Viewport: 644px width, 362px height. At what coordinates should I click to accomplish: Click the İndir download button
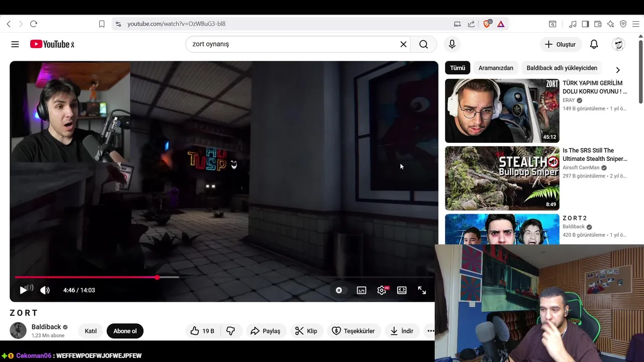pyautogui.click(x=402, y=331)
